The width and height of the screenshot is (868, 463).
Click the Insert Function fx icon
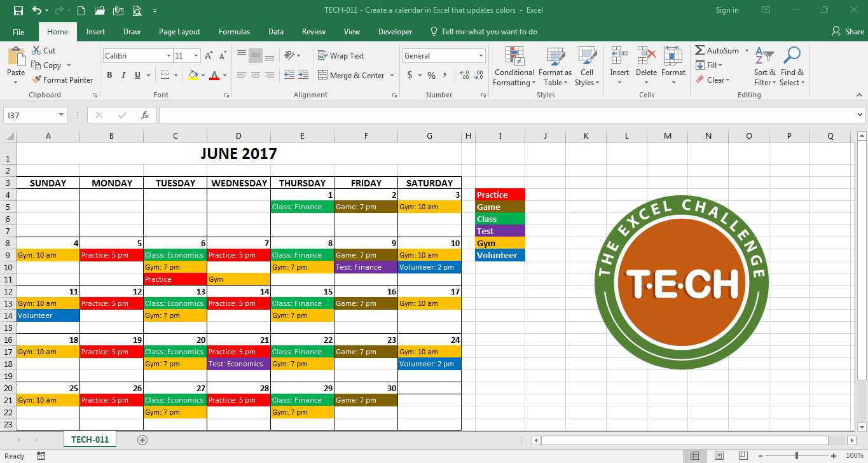145,115
